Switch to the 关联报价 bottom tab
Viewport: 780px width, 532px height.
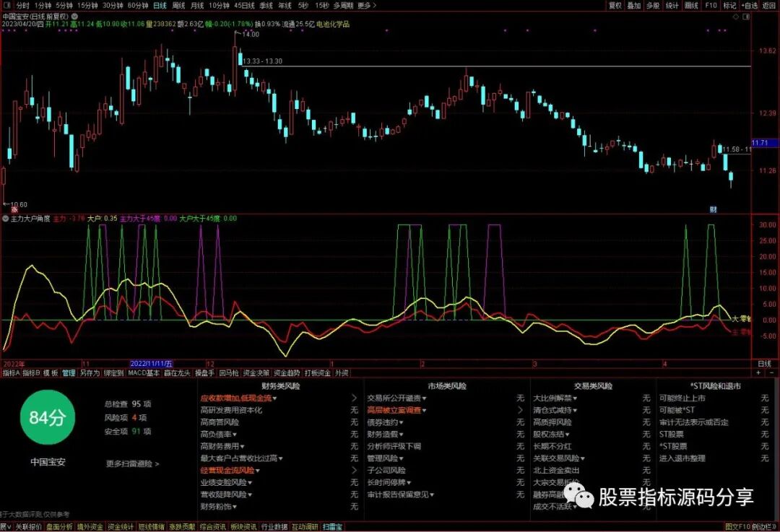(28, 527)
